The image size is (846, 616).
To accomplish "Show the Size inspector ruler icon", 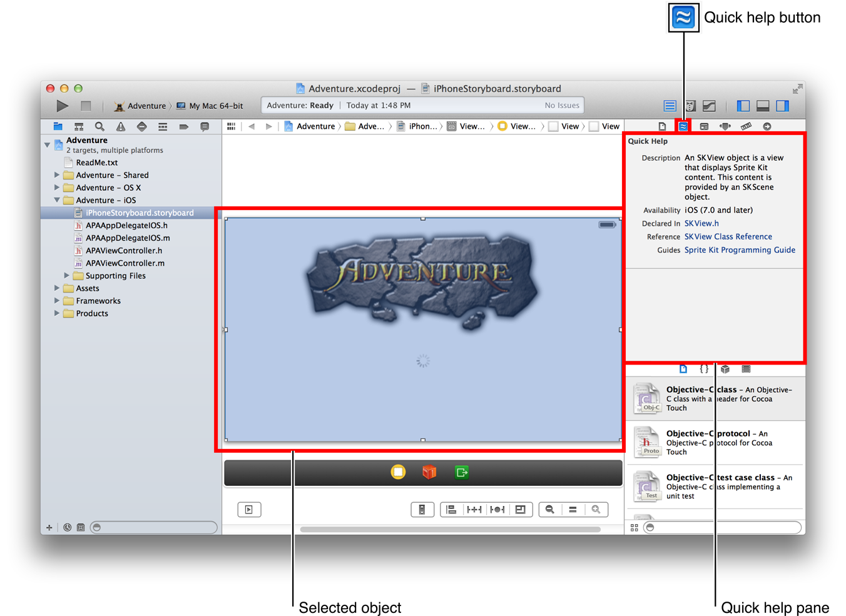I will [x=746, y=126].
